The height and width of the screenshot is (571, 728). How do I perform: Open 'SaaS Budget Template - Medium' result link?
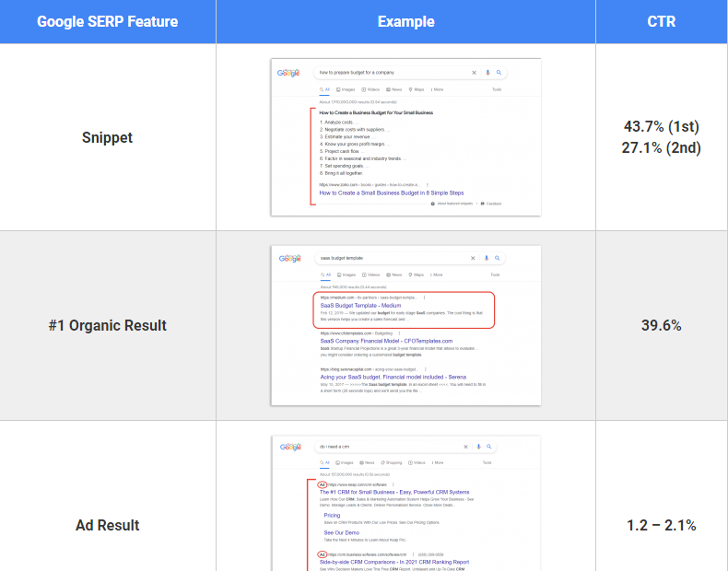click(360, 305)
